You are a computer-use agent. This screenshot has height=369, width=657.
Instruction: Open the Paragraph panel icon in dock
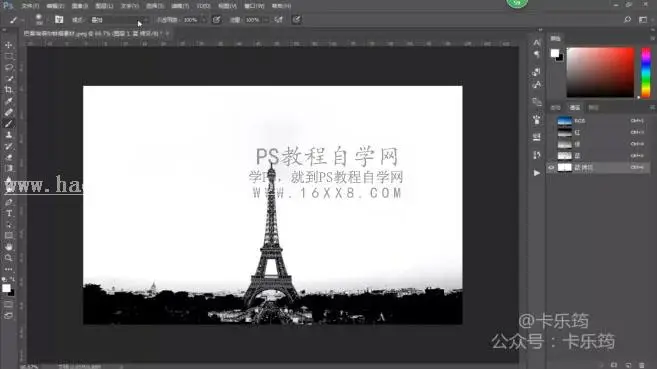click(x=537, y=54)
